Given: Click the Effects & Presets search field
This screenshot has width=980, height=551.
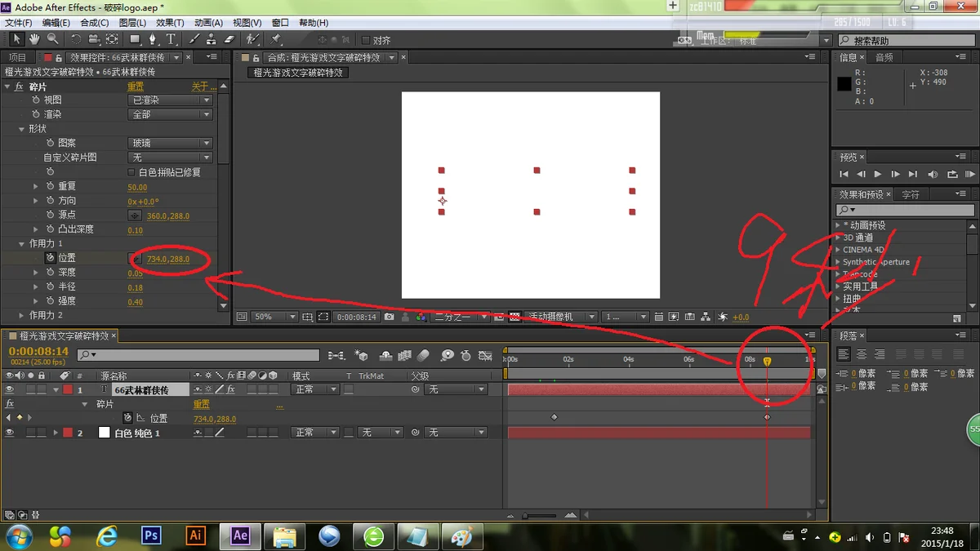Looking at the screenshot, I should (905, 211).
